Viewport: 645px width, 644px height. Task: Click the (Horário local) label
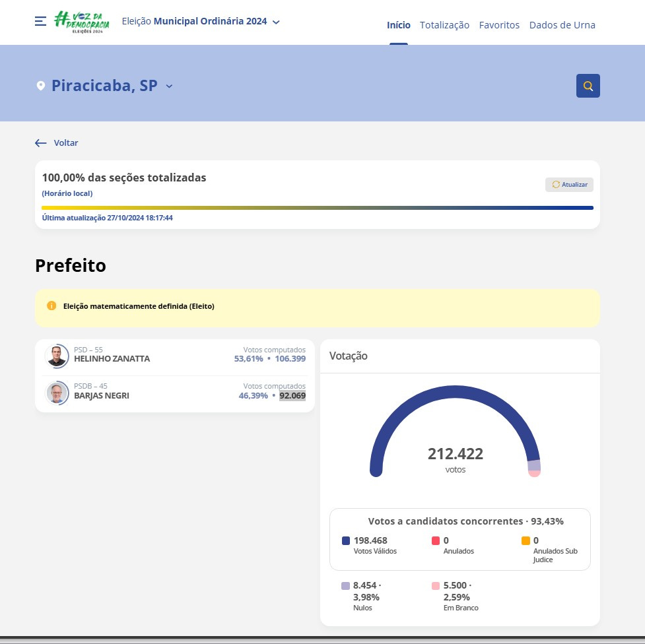point(67,193)
